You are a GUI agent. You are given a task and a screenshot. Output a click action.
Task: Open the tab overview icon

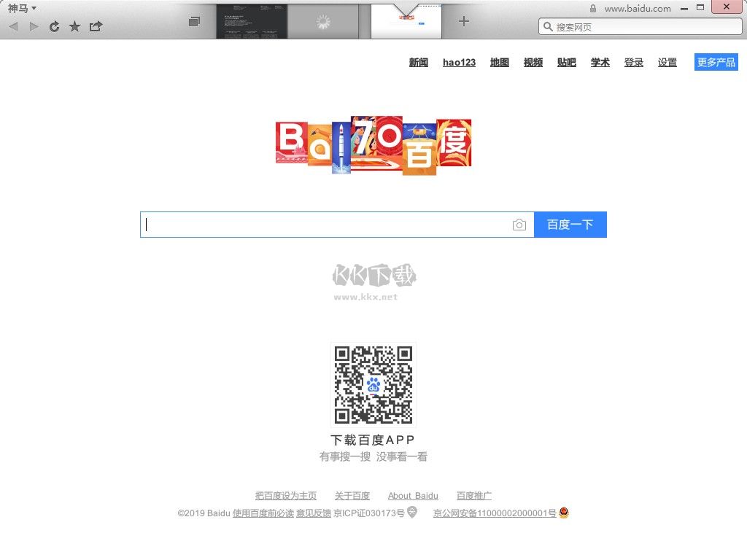(194, 21)
